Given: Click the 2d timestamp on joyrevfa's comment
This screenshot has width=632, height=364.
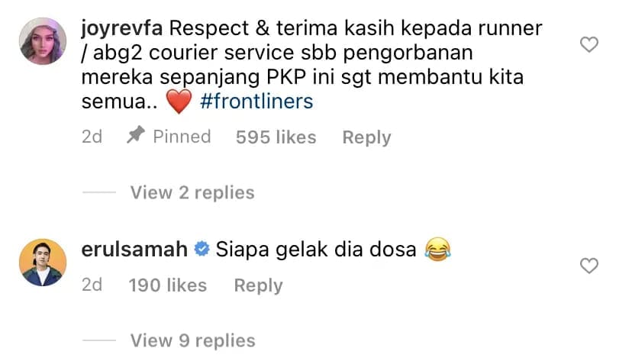Looking at the screenshot, I should tap(92, 137).
